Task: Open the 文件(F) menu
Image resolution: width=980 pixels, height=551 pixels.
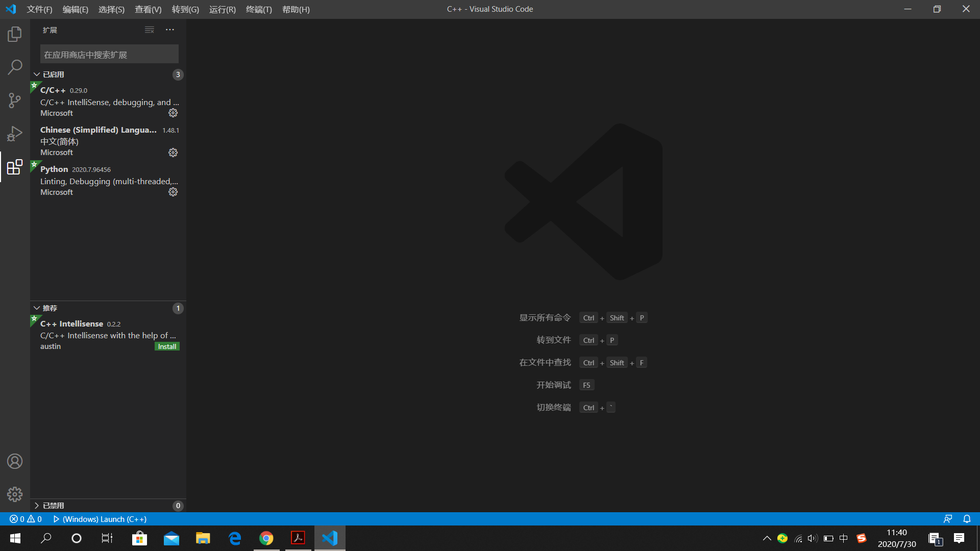Action: (x=39, y=9)
